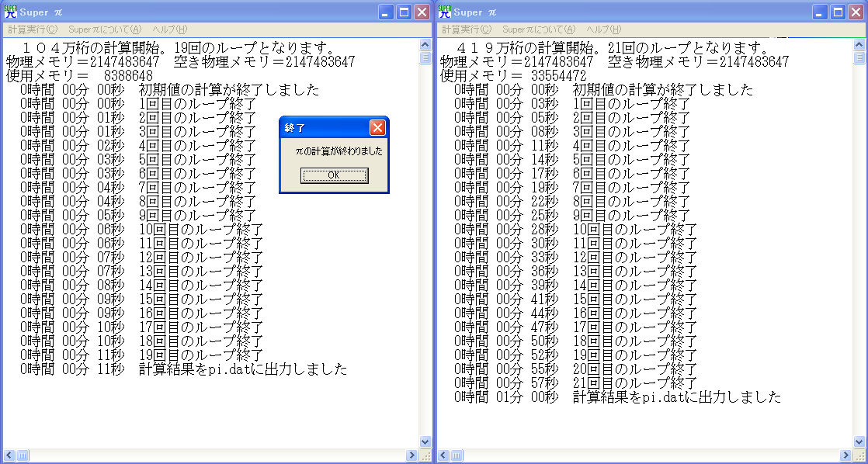Maximize the right Super π window

838,12
